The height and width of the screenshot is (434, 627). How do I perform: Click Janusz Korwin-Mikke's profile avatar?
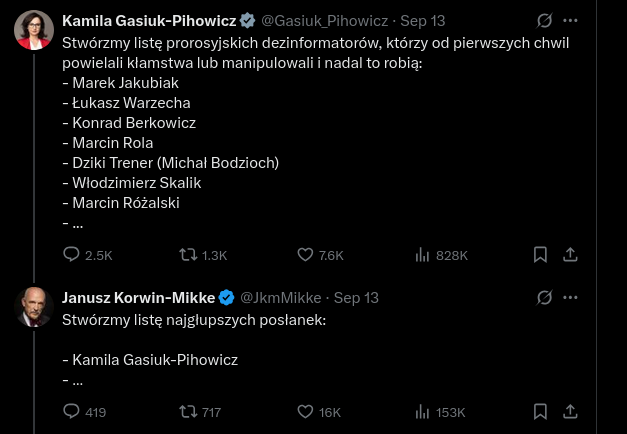34,307
